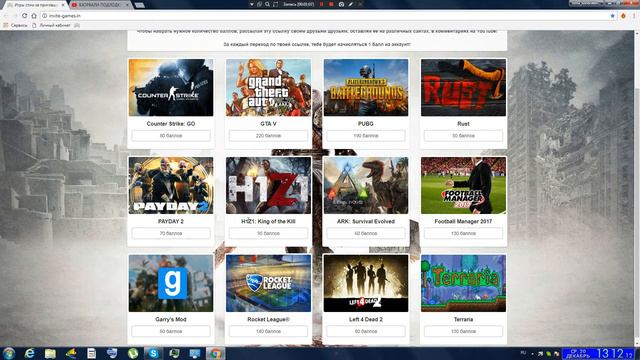
Task: Click the points button under H1Z1: King of the Kill
Action: 268,233
